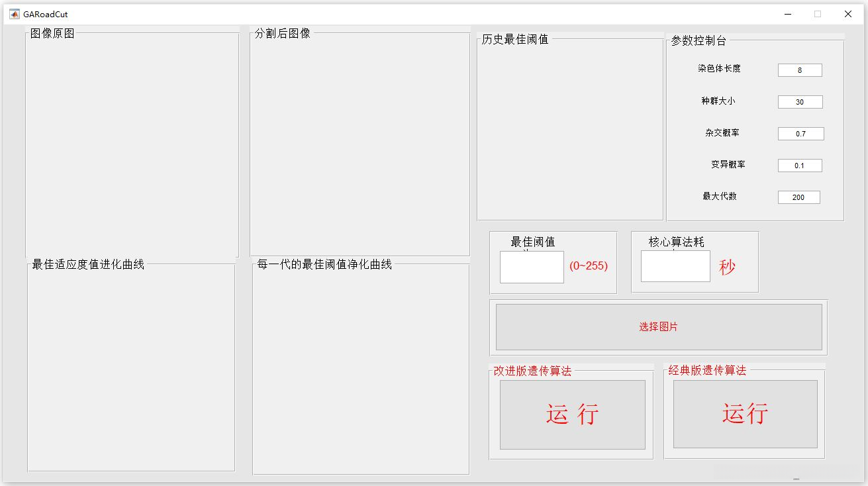This screenshot has height=486, width=868.
Task: Run the 改进版遗传算法 by clicking its 运 行 button
Action: (x=572, y=413)
